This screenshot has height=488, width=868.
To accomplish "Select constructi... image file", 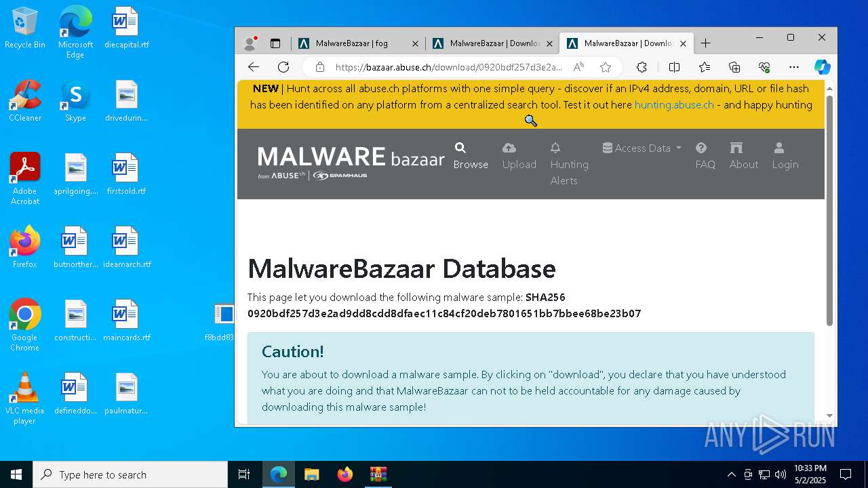I will [x=75, y=321].
